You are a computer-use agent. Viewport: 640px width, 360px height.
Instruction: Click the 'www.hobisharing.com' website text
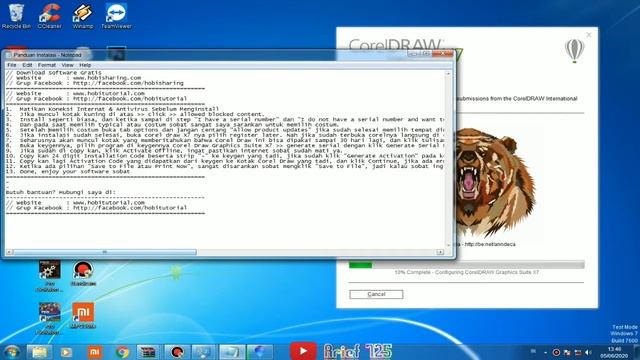click(107, 78)
